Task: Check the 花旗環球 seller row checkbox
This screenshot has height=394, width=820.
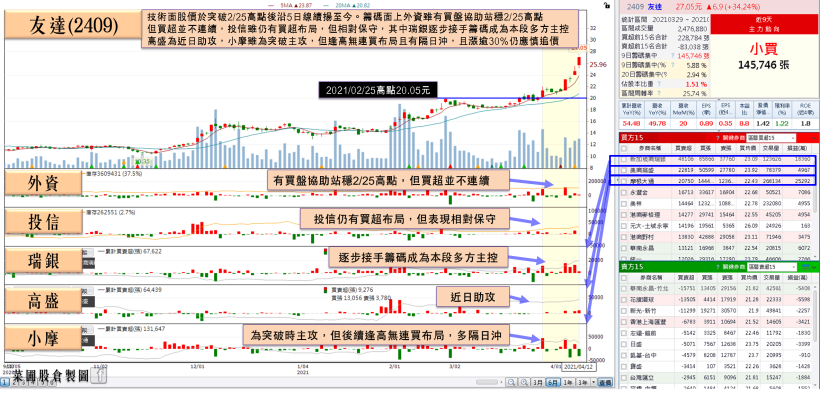Action: 624,300
